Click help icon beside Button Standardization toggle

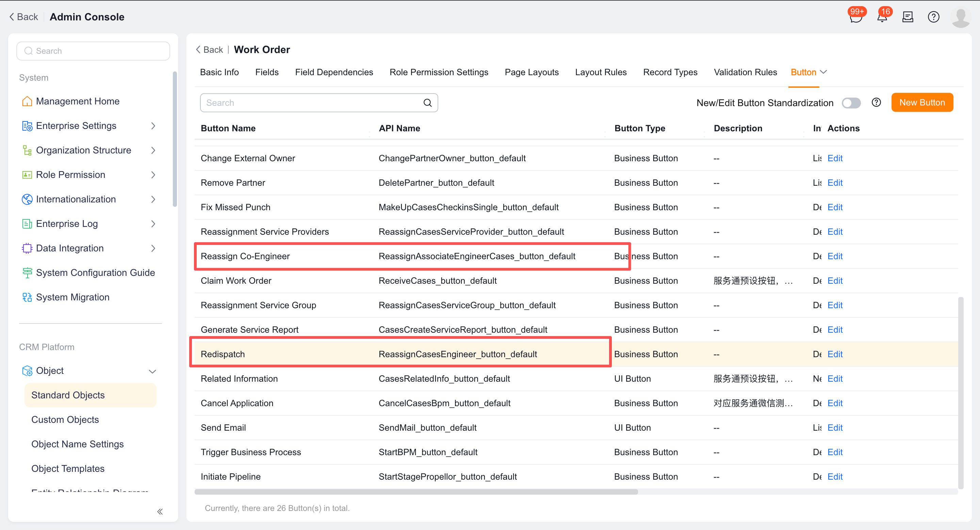[876, 103]
